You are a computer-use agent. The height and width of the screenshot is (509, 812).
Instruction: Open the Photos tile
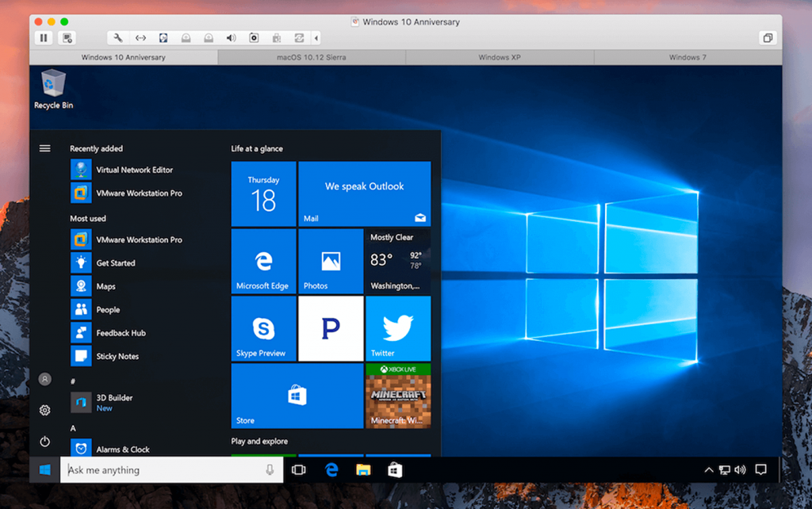coord(331,261)
